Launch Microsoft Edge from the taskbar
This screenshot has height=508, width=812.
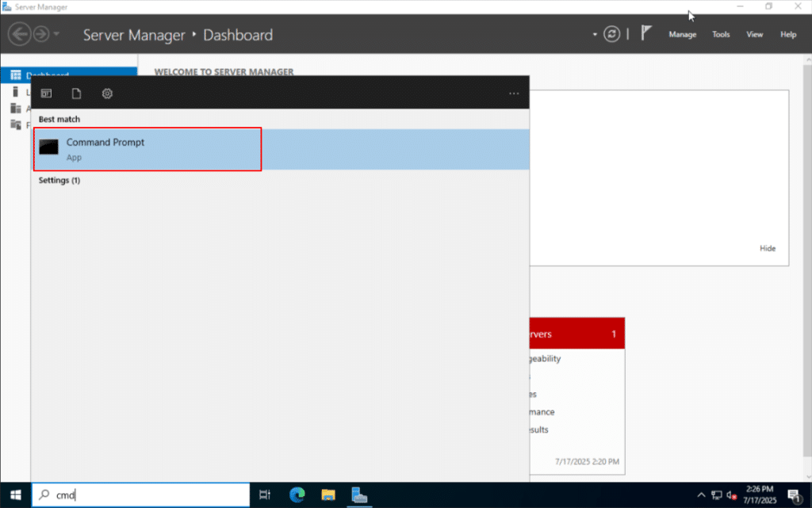click(297, 495)
